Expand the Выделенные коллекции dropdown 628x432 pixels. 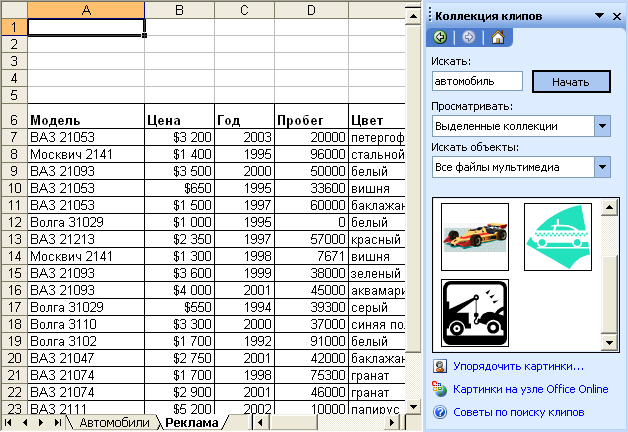click(x=602, y=126)
